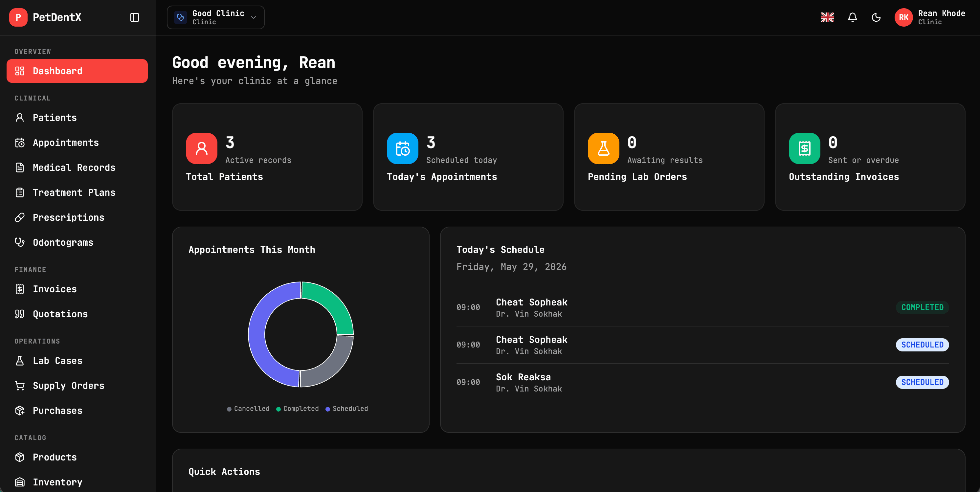Click the stethoscope icon in clinic selector
The image size is (980, 492).
click(x=180, y=17)
